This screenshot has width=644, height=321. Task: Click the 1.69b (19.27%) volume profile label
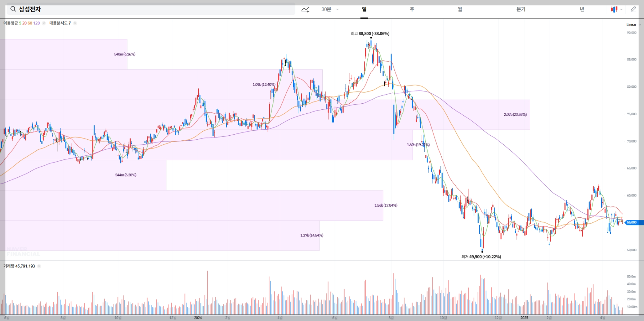[x=418, y=145]
